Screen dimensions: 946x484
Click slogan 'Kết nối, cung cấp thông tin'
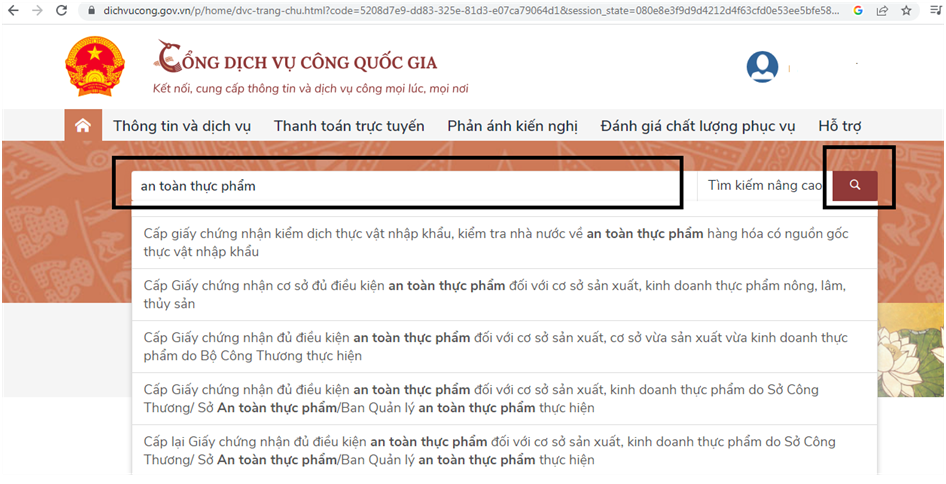pos(311,89)
